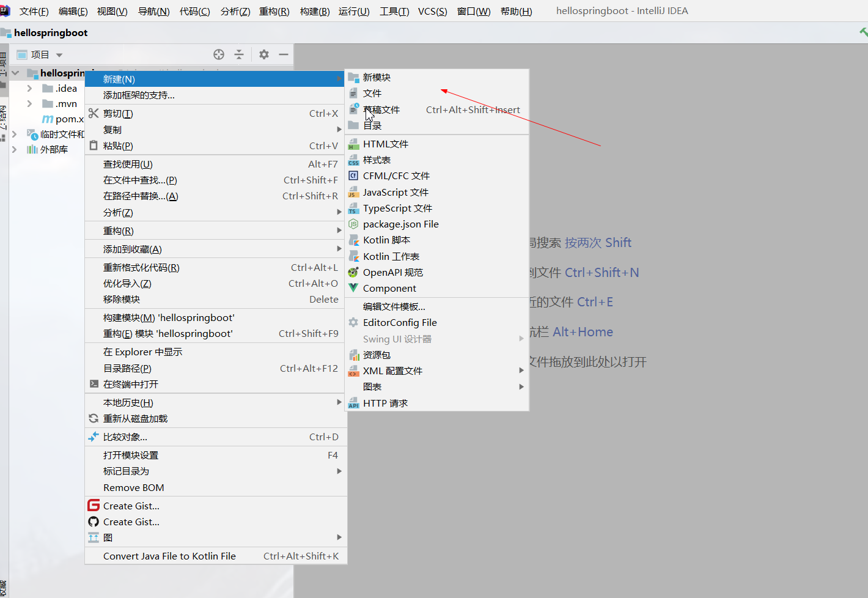Click the Kotlin 脚本 icon
The height and width of the screenshot is (598, 868).
coord(353,240)
